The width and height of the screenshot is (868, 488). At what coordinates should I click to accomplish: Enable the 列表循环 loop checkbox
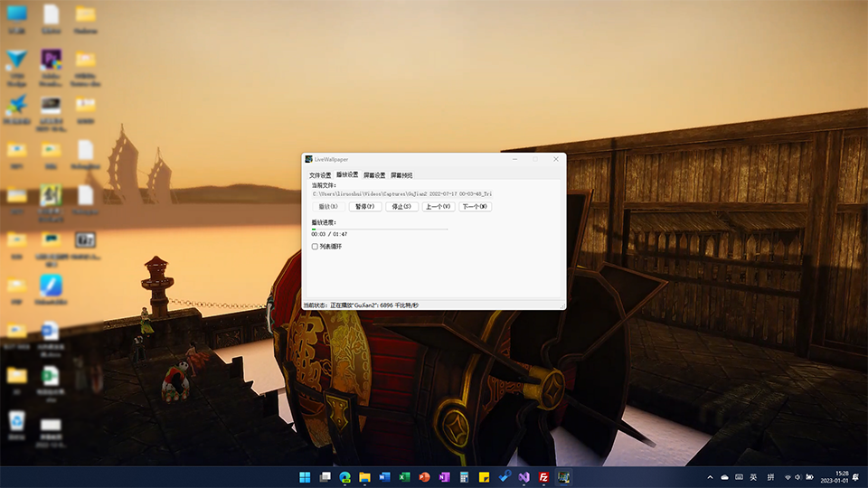click(x=315, y=247)
